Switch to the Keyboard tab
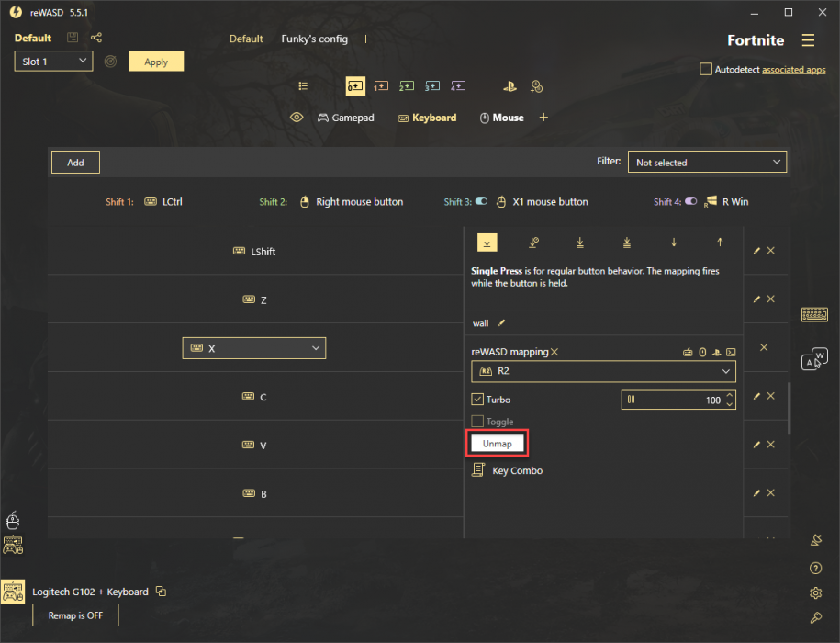 coord(427,118)
